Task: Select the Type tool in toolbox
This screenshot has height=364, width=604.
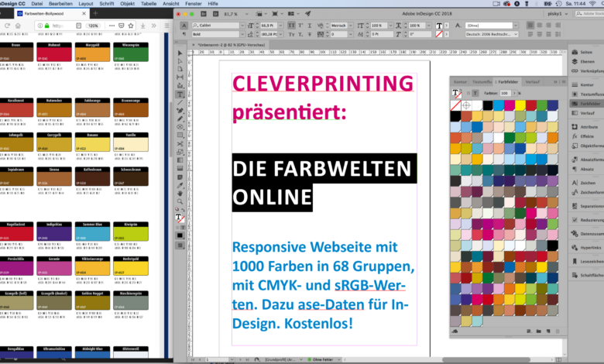Action: point(180,94)
